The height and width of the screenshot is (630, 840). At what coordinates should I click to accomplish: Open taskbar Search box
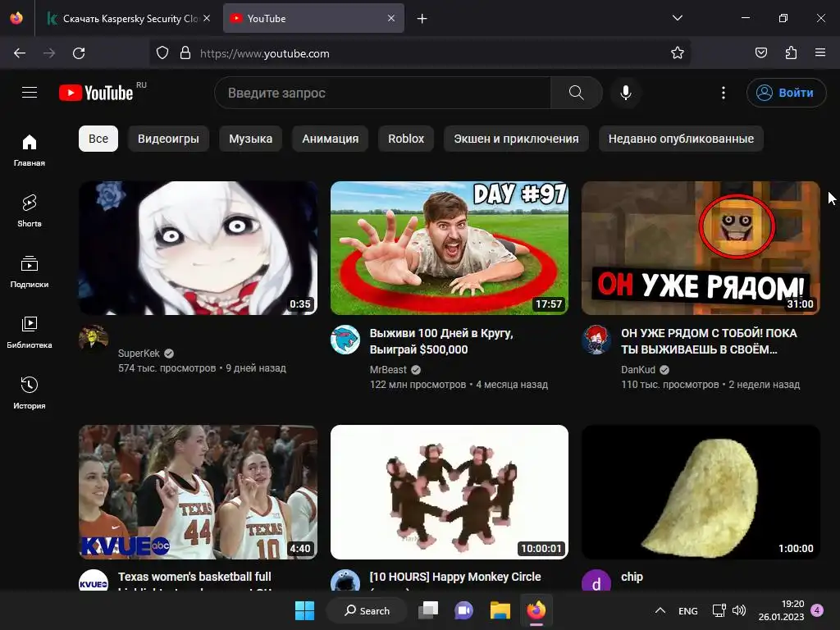pos(367,610)
